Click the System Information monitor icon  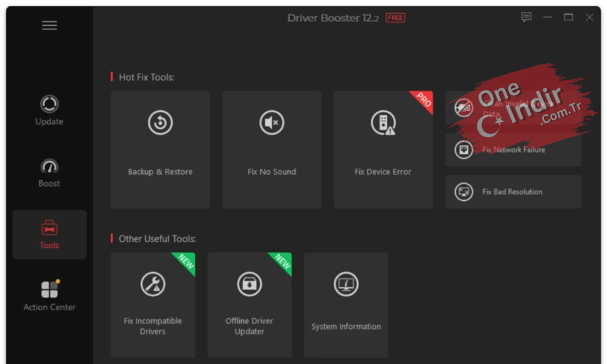346,284
